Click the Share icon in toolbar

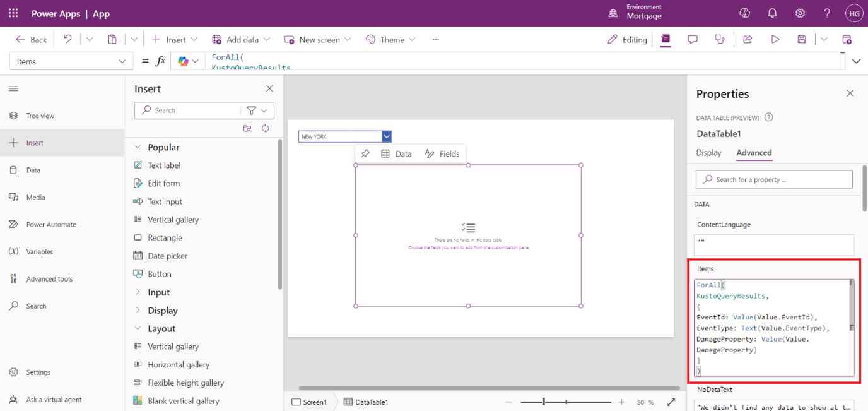coord(748,39)
